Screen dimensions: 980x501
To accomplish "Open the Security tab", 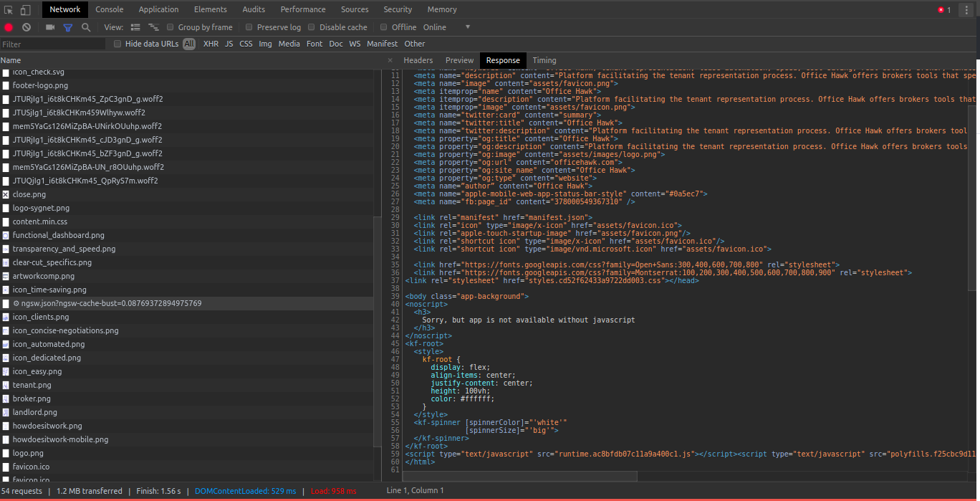I will (x=398, y=9).
